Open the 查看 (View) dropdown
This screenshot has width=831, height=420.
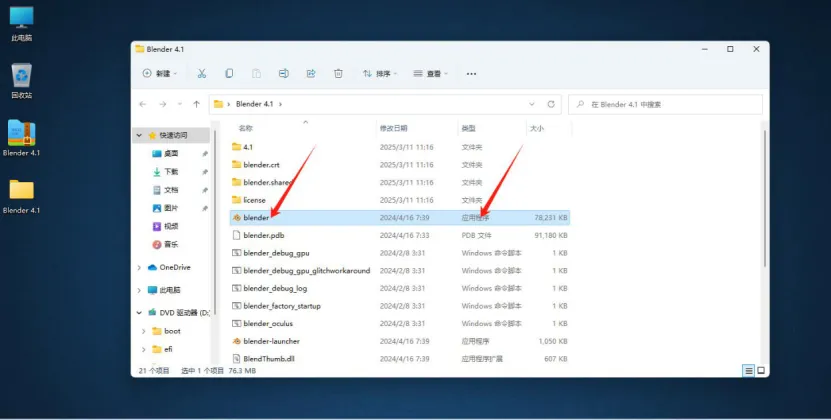[431, 74]
